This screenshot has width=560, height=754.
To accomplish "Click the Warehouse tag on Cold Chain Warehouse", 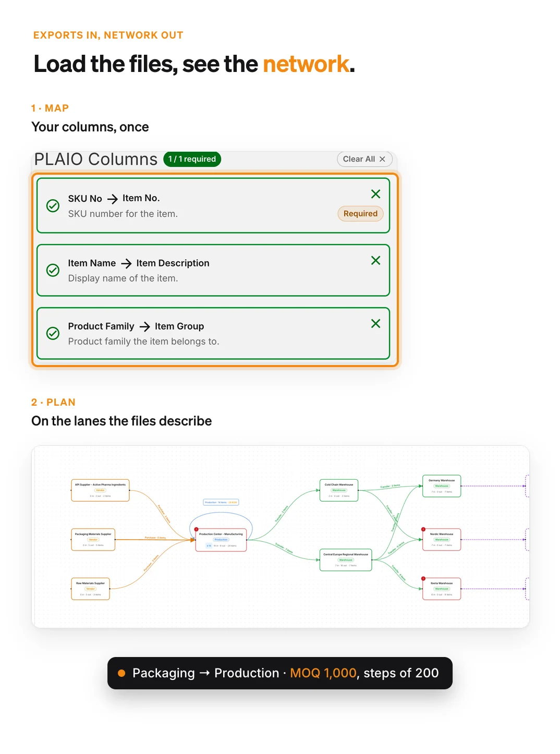I will [x=339, y=490].
